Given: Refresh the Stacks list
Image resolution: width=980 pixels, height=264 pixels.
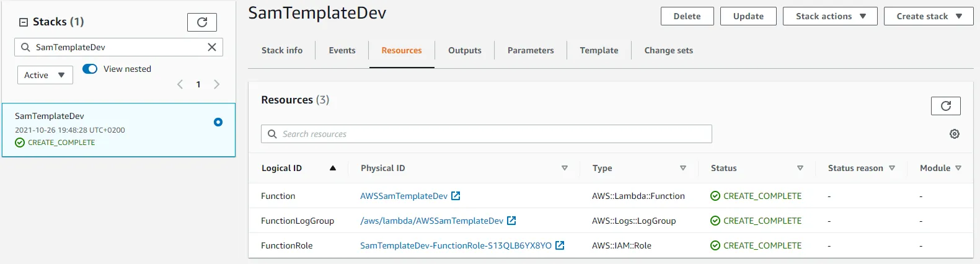Looking at the screenshot, I should point(202,22).
